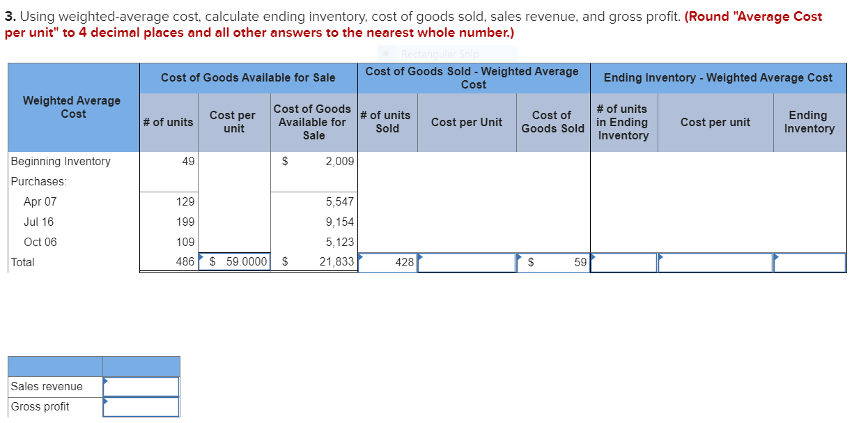
Task: Click the 21,833 total cost cell
Action: click(313, 262)
